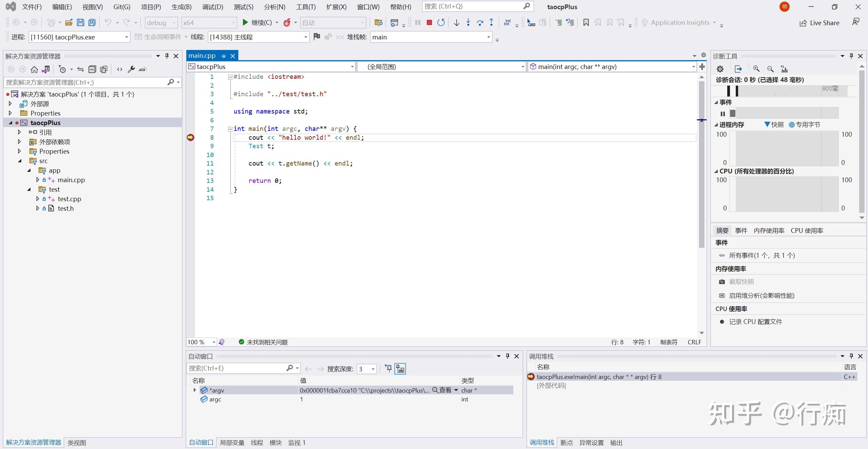Image resolution: width=868 pixels, height=449 pixels.
Task: Click the Save All toolbar icon
Action: (x=92, y=23)
